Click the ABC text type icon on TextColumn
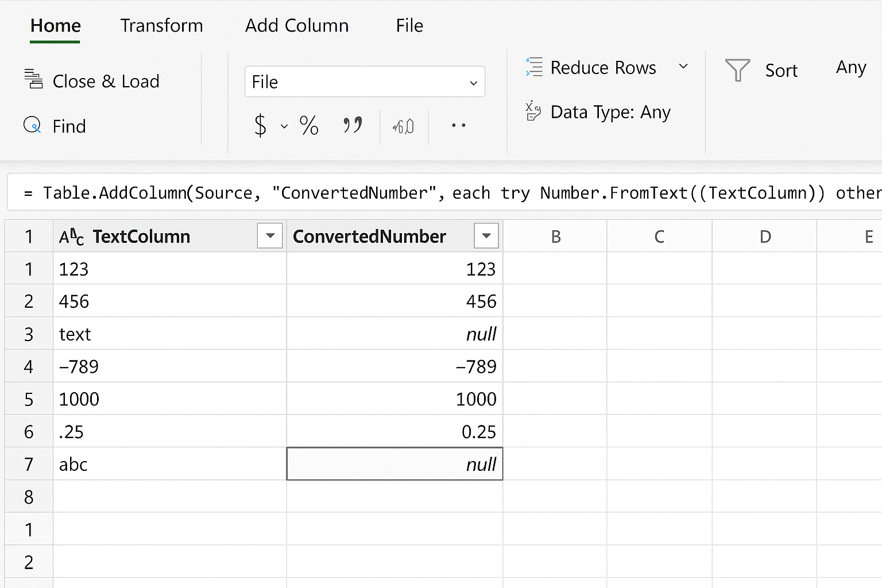Image resolution: width=882 pixels, height=588 pixels. click(71, 236)
